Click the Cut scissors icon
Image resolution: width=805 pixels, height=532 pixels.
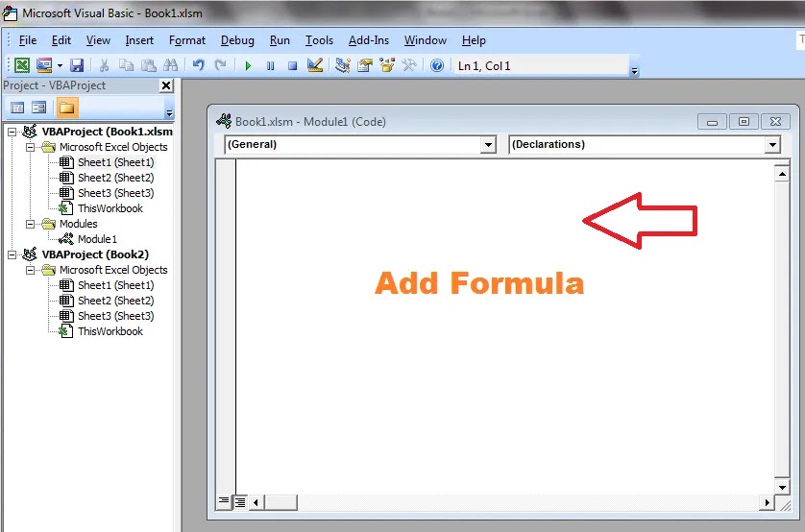pyautogui.click(x=104, y=65)
